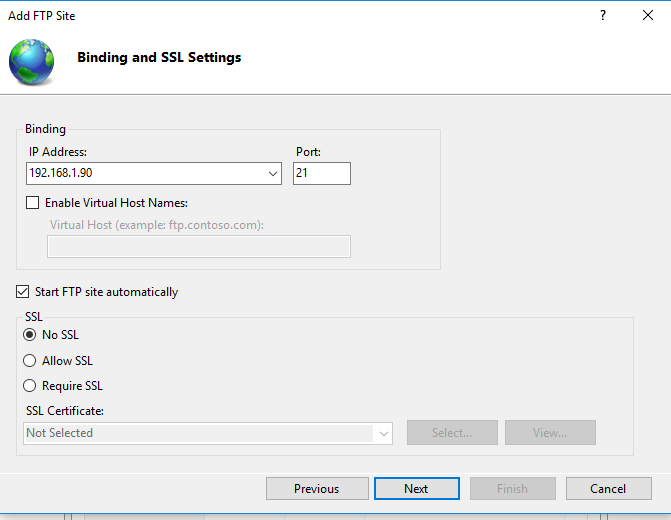The width and height of the screenshot is (671, 520).
Task: Open the IP Address dropdown
Action: (273, 173)
